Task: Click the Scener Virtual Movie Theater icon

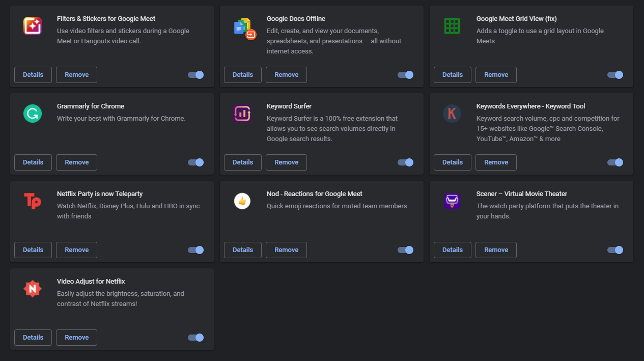Action: point(452,201)
